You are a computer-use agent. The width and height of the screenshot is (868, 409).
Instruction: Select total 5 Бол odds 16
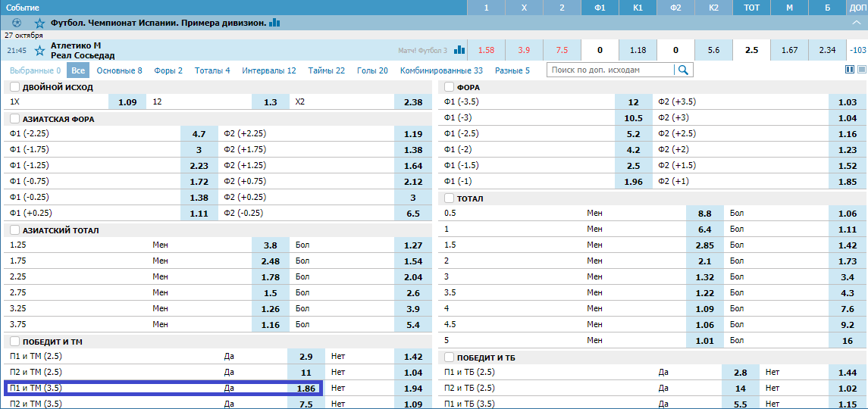[x=848, y=341]
